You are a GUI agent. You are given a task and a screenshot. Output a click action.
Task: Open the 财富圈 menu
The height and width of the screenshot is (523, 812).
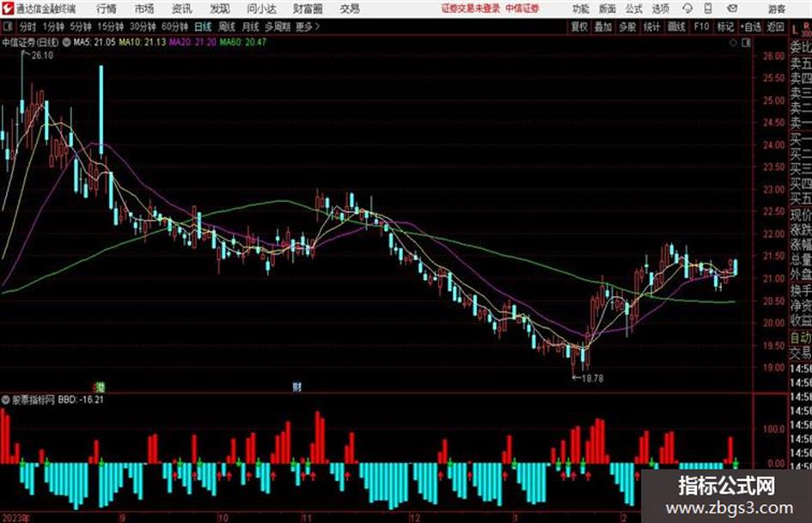coord(308,9)
